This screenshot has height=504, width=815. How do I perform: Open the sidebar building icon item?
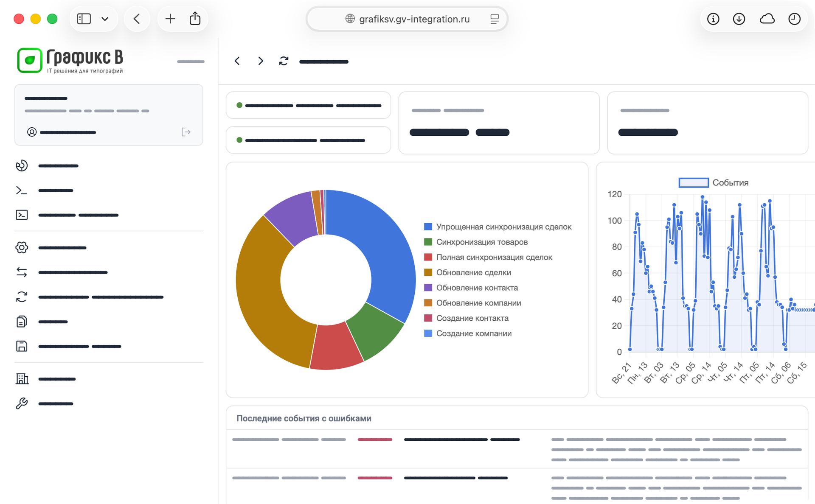pyautogui.click(x=22, y=378)
